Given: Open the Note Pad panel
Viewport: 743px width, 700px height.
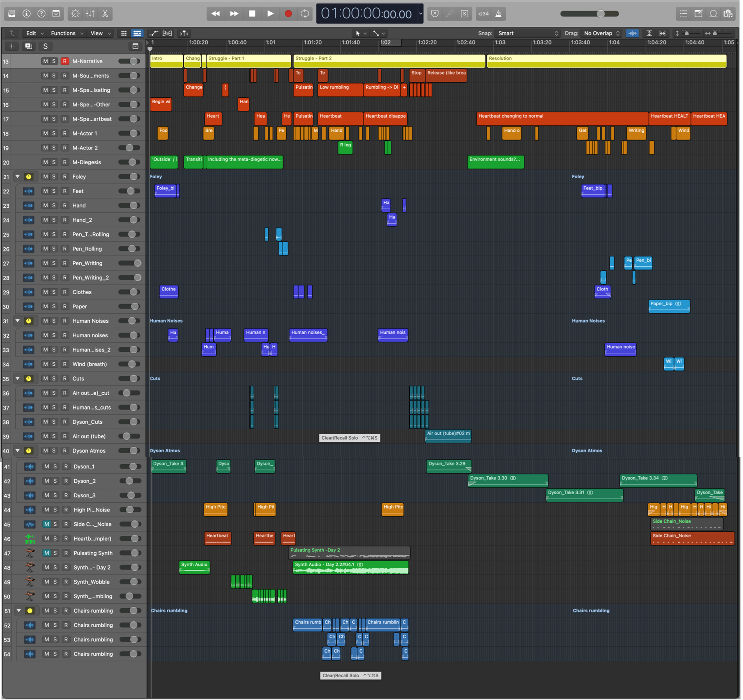Looking at the screenshot, I should click(698, 14).
